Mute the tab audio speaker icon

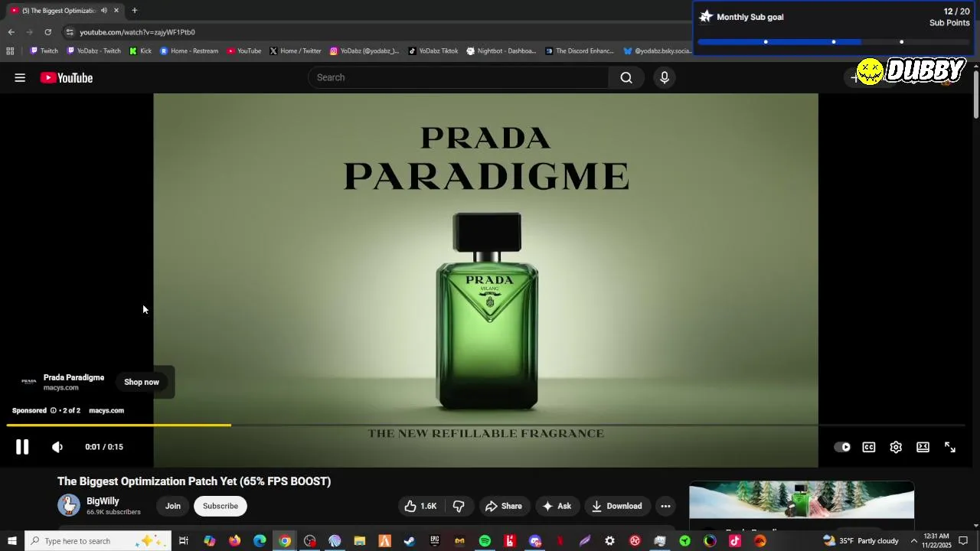tap(103, 11)
